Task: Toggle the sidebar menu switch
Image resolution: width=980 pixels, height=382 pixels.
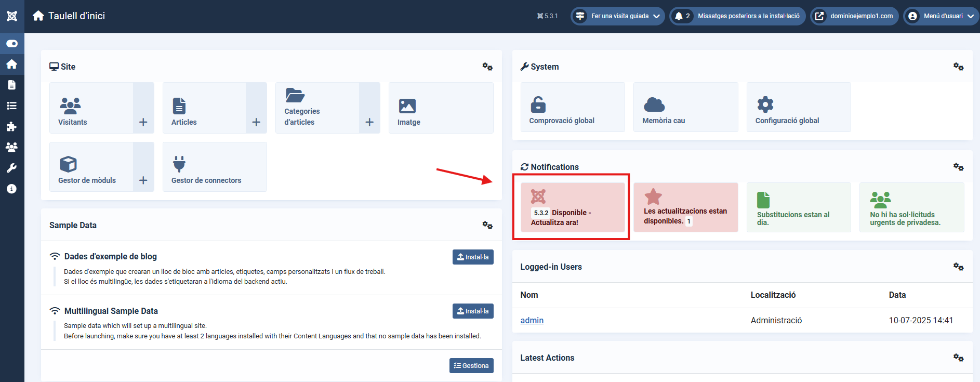Action: tap(12, 44)
